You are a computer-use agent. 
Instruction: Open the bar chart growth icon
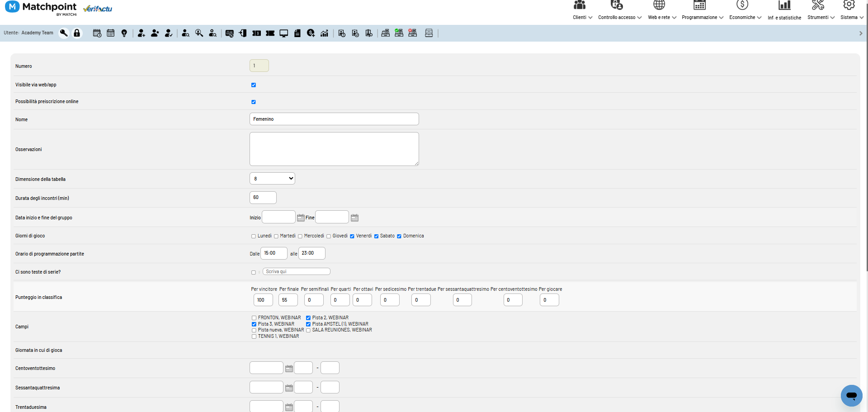pos(325,33)
